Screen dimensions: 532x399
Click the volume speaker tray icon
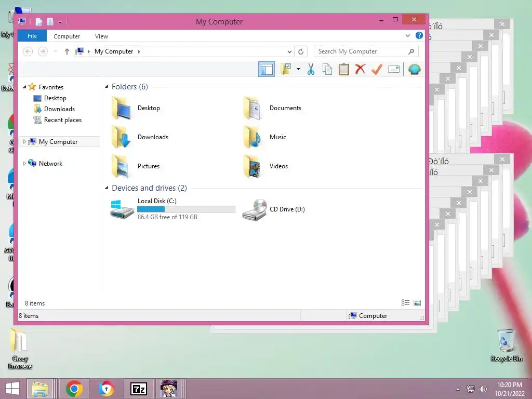pos(483,389)
